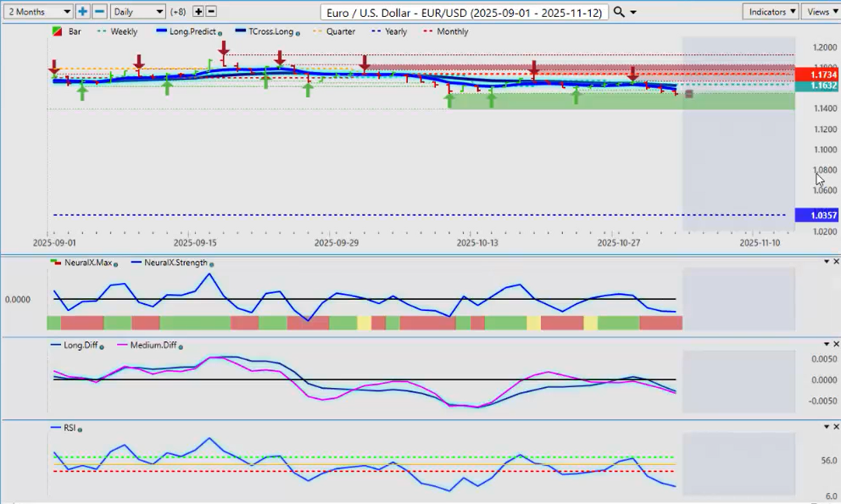Open the Daily interval dropdown
The height and width of the screenshot is (504, 841).
(137, 12)
